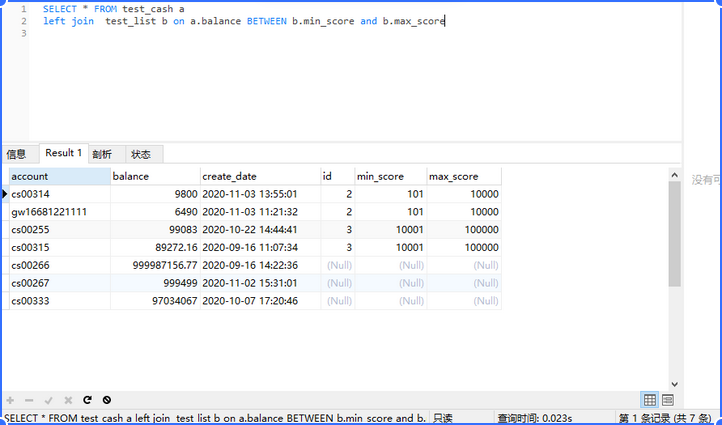
Task: Select the Result 1 tab
Action: (x=63, y=153)
